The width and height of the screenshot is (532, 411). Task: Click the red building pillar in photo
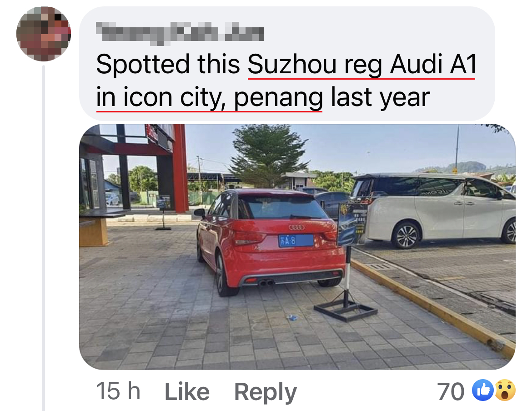coord(181,168)
